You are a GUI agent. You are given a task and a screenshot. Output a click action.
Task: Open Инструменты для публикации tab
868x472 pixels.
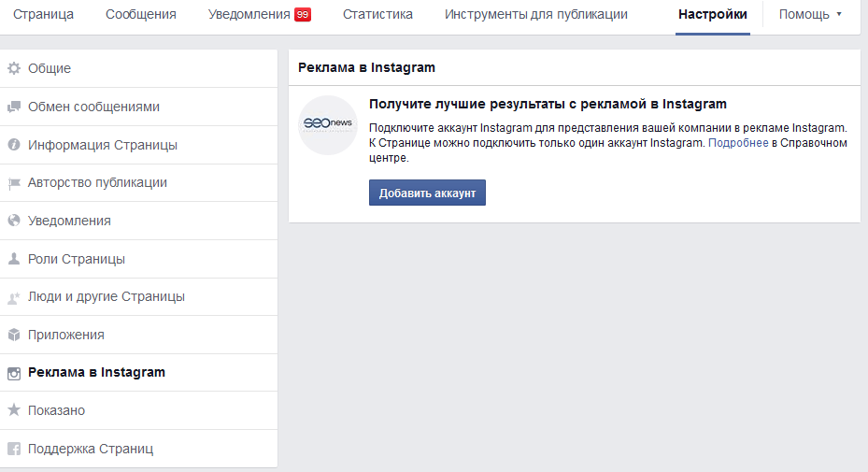pyautogui.click(x=535, y=15)
